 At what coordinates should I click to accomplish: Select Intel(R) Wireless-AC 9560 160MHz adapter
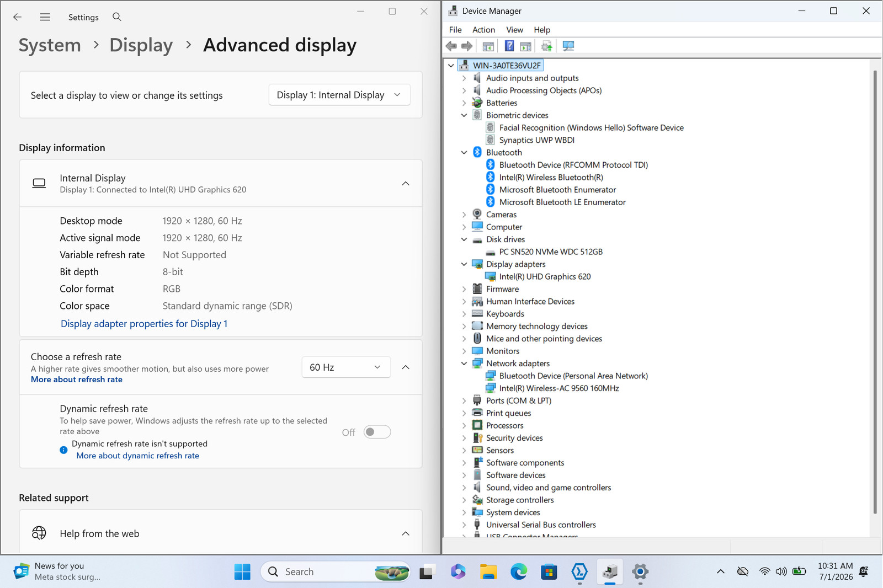(x=559, y=388)
